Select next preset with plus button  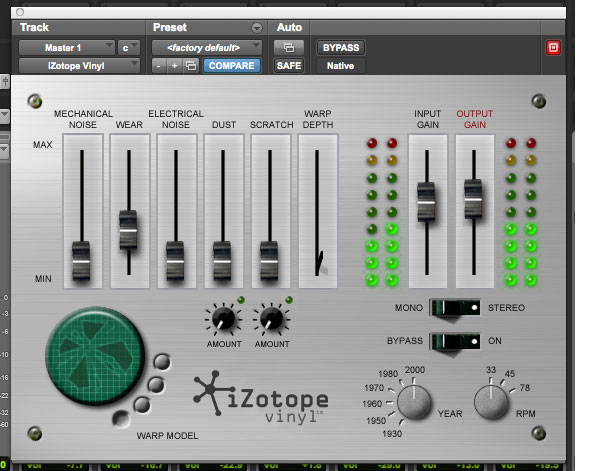pos(174,66)
